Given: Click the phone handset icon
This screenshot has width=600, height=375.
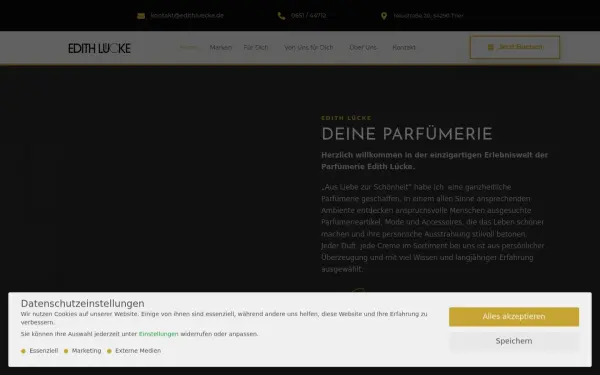Looking at the screenshot, I should 281,16.
